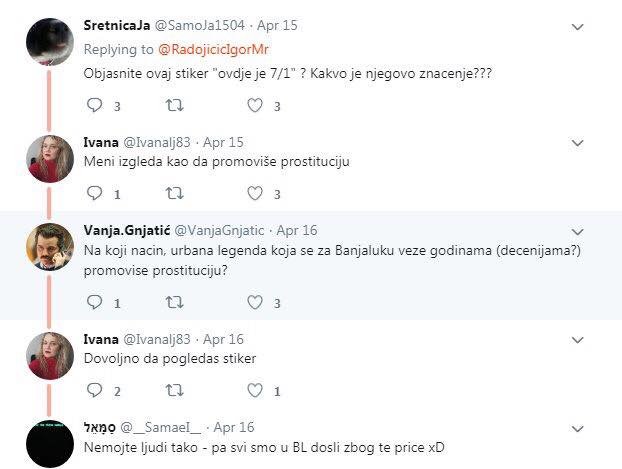This screenshot has height=469, width=622.
Task: Expand options menu on Vanja.Gnjatić's tweet
Action: click(x=577, y=229)
